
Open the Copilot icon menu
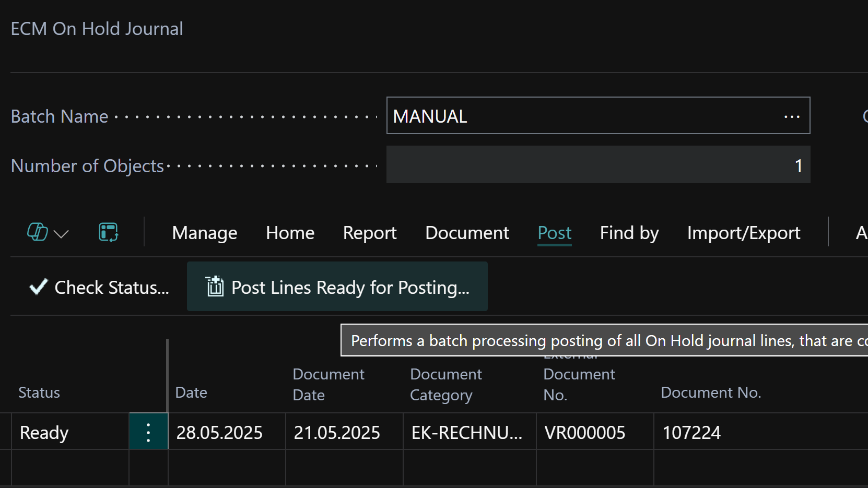point(38,232)
